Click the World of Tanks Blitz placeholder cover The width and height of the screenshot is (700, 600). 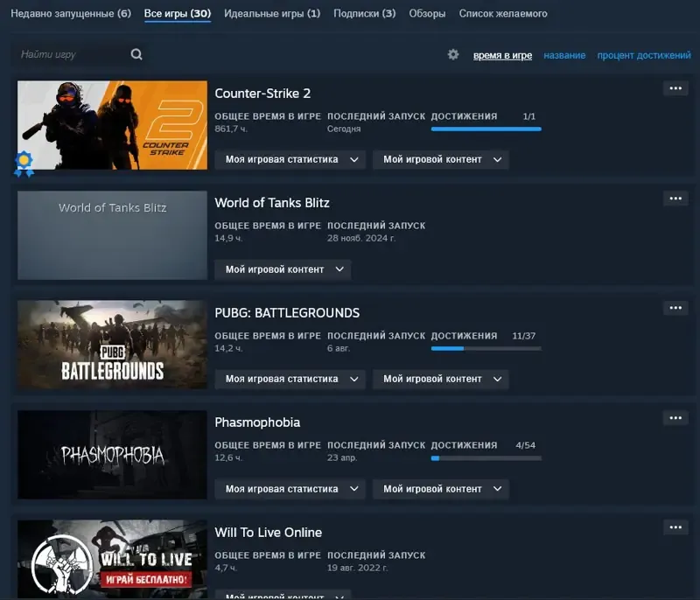[x=113, y=235]
